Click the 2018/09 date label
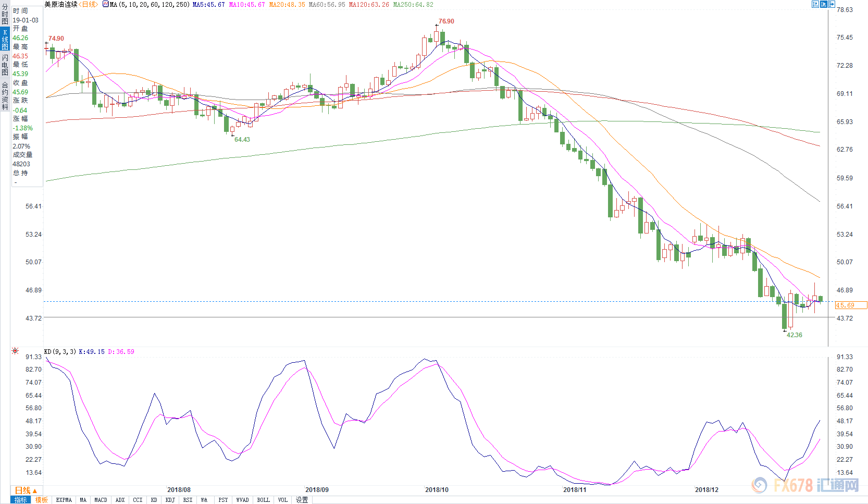868x504 pixels. [x=317, y=490]
